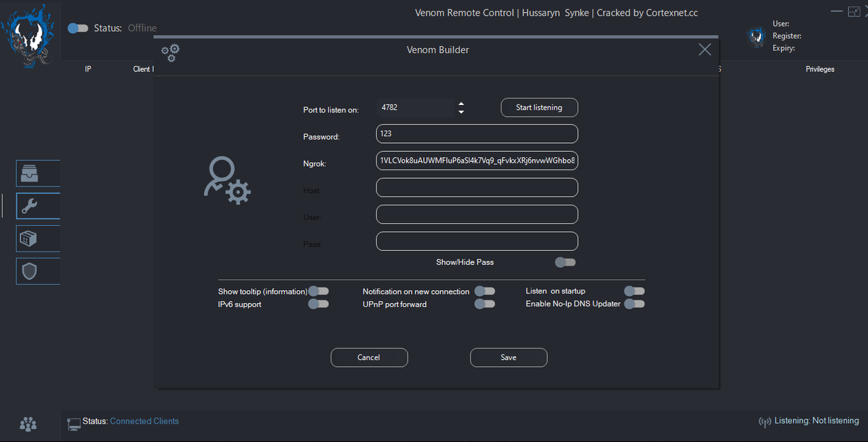The height and width of the screenshot is (442, 868).
Task: Open the drawer tray sidebar icon
Action: click(x=30, y=174)
